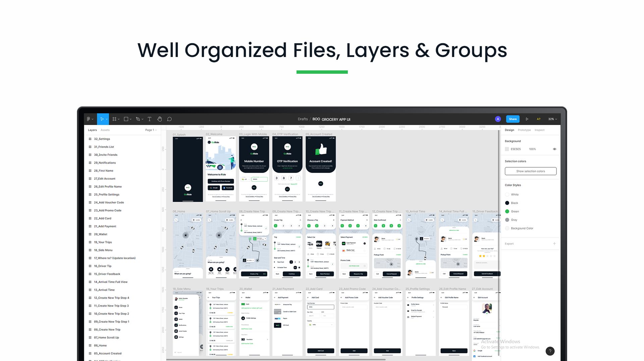
Task: Switch to the Layers tab
Action: pos(92,130)
